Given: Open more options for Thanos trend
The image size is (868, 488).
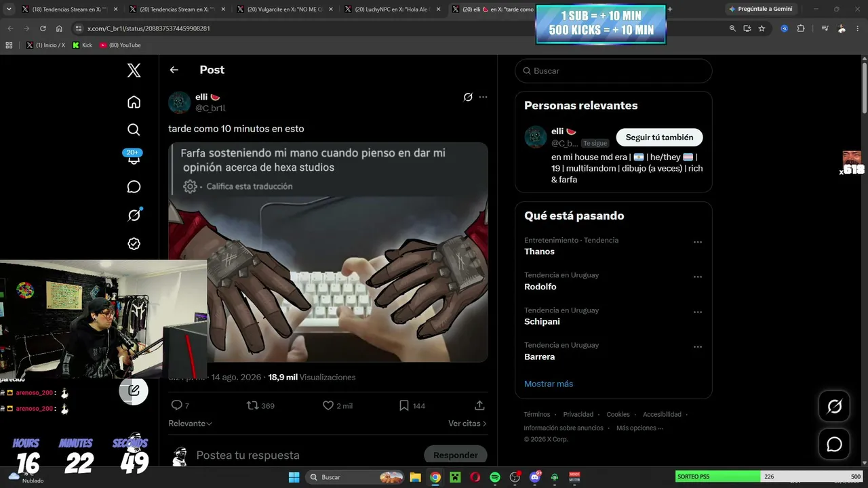Looking at the screenshot, I should [698, 242].
